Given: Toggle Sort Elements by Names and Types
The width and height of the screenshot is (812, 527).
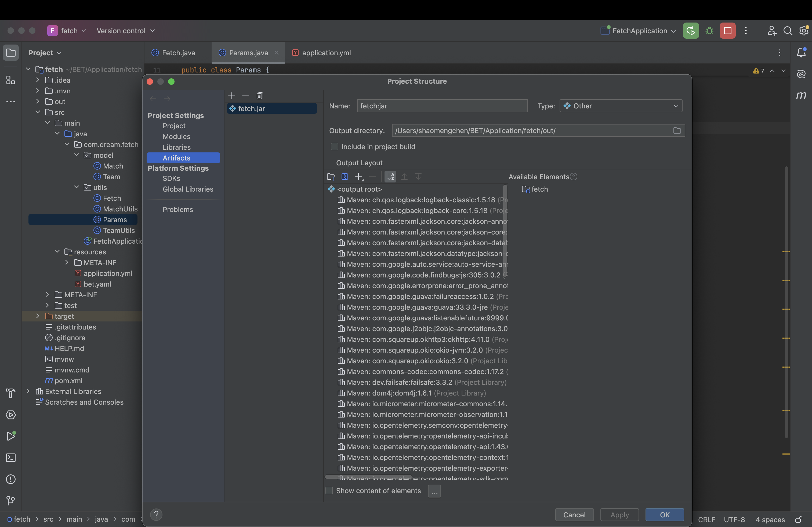Looking at the screenshot, I should coord(390,177).
